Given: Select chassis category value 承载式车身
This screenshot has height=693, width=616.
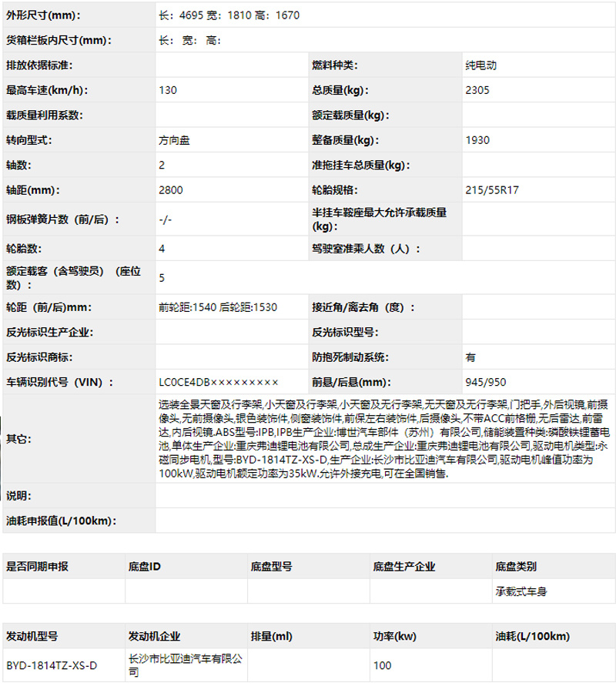Looking at the screenshot, I should point(521,591).
